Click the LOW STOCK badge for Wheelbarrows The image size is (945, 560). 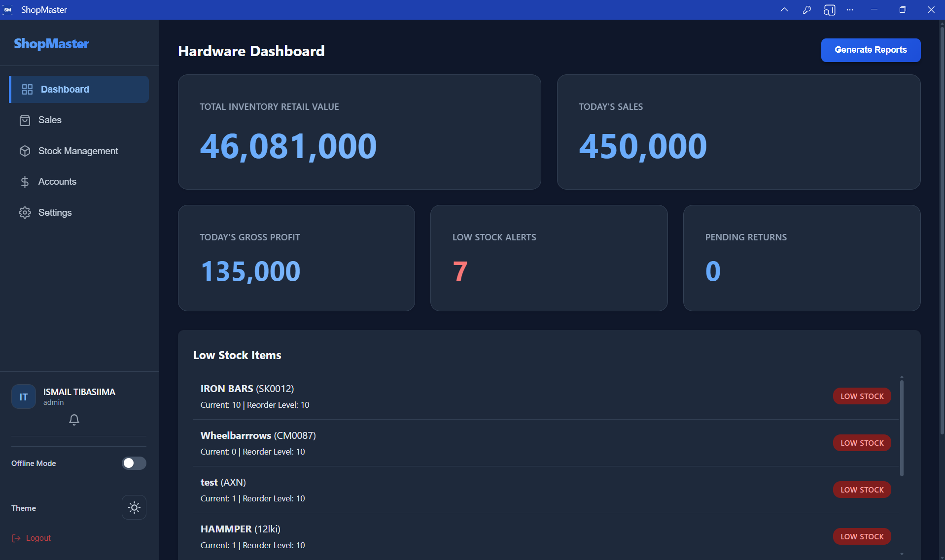click(861, 443)
